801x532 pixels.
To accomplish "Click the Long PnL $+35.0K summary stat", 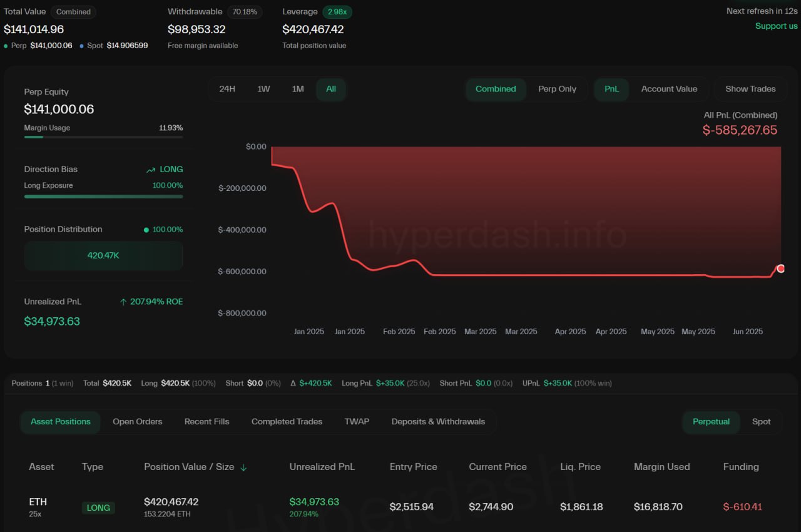I will coord(385,383).
